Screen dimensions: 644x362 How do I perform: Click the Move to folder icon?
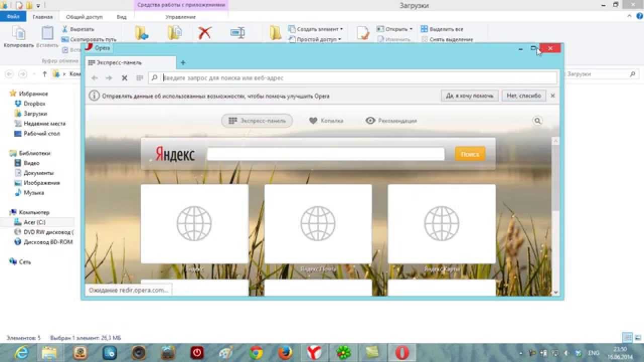click(142, 33)
